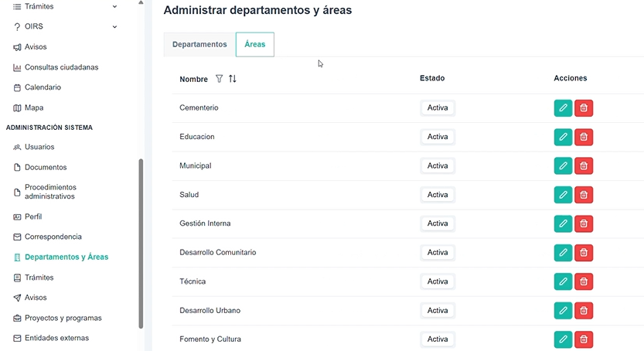Edit the Salud area with pencil icon
644x351 pixels.
pos(563,195)
